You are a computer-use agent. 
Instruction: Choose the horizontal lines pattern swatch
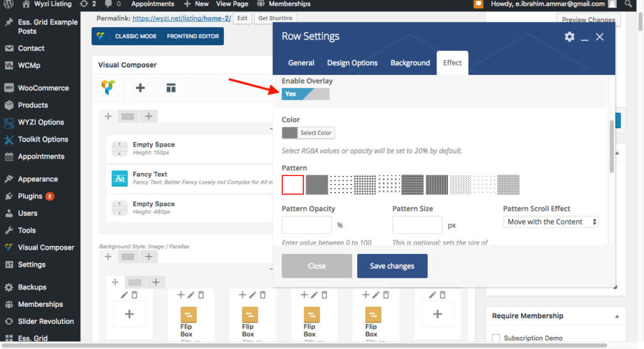tap(413, 185)
